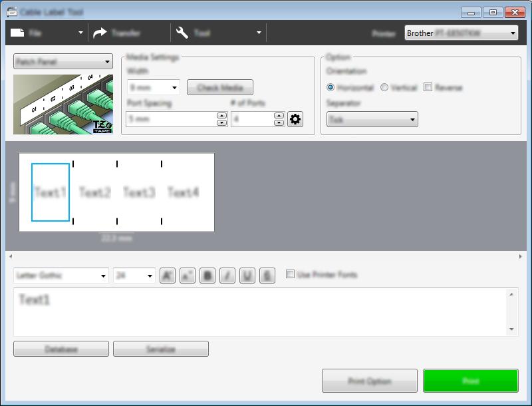Decrease Port Spacing with down arrow
Image resolution: width=532 pixels, height=406 pixels.
point(222,122)
